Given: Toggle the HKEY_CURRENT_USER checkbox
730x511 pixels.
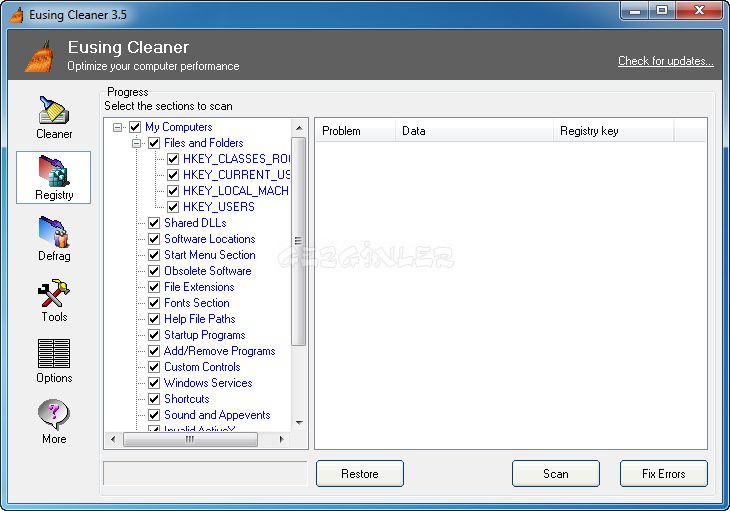Looking at the screenshot, I should 173,175.
